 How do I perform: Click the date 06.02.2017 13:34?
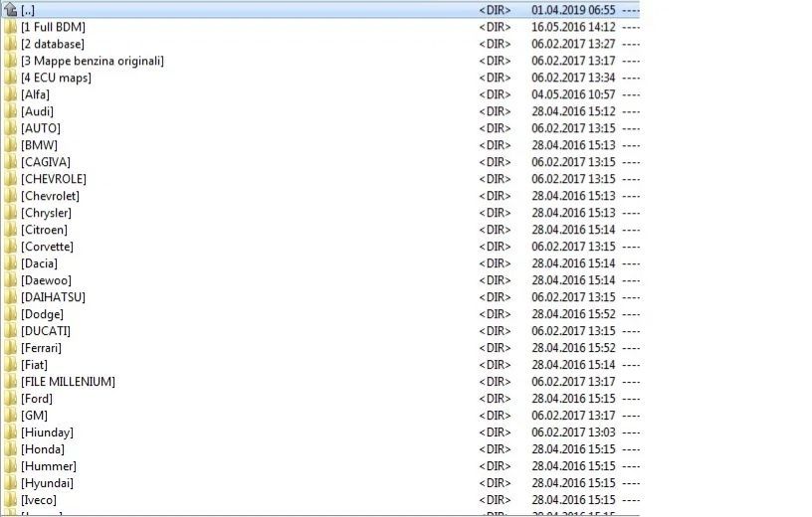pyautogui.click(x=573, y=78)
